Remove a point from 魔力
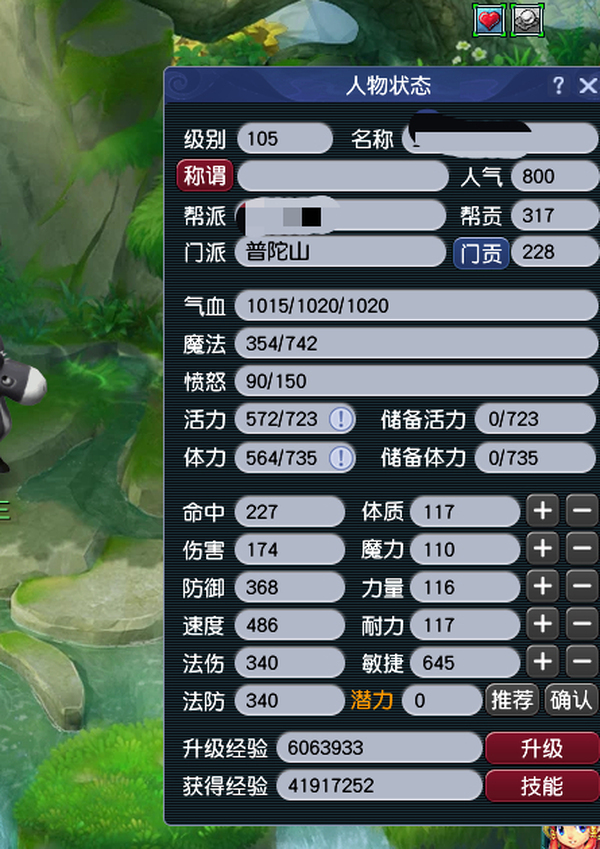 [x=582, y=548]
